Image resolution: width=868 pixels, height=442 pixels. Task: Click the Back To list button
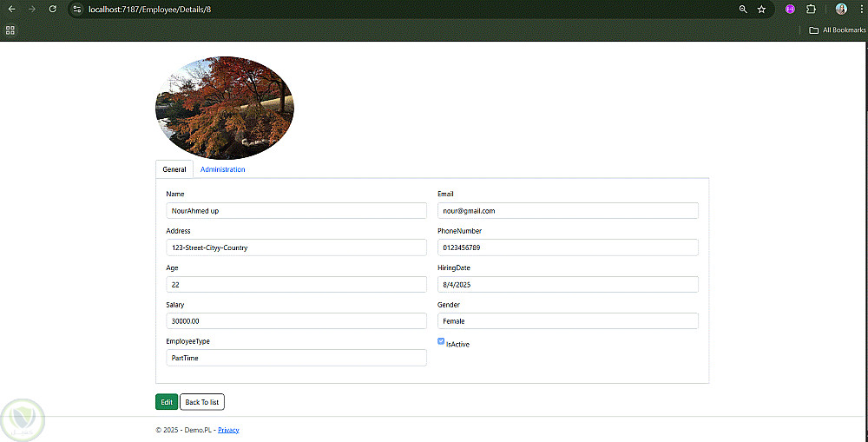click(202, 402)
